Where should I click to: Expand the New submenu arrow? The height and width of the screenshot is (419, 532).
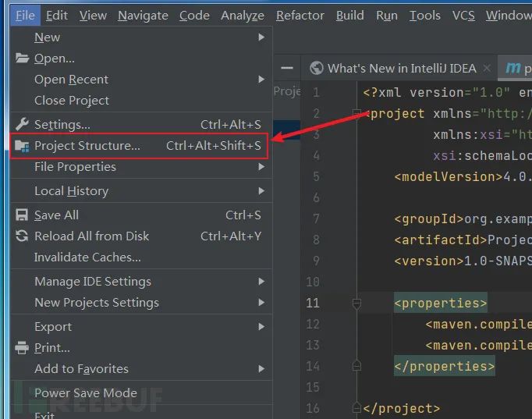261,37
